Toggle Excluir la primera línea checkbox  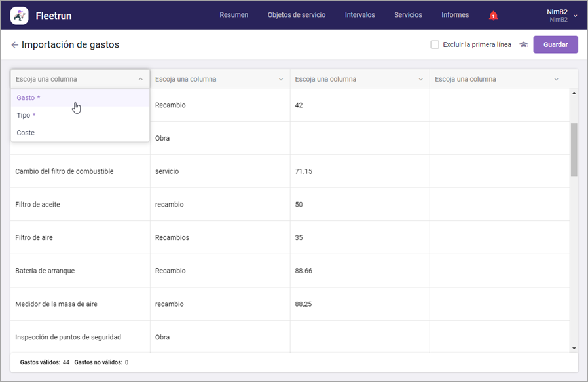click(x=435, y=44)
